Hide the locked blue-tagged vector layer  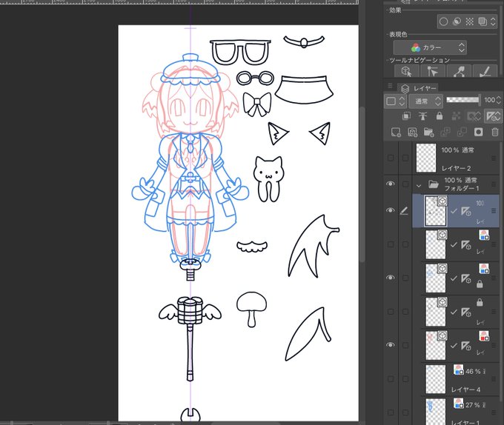(391, 278)
